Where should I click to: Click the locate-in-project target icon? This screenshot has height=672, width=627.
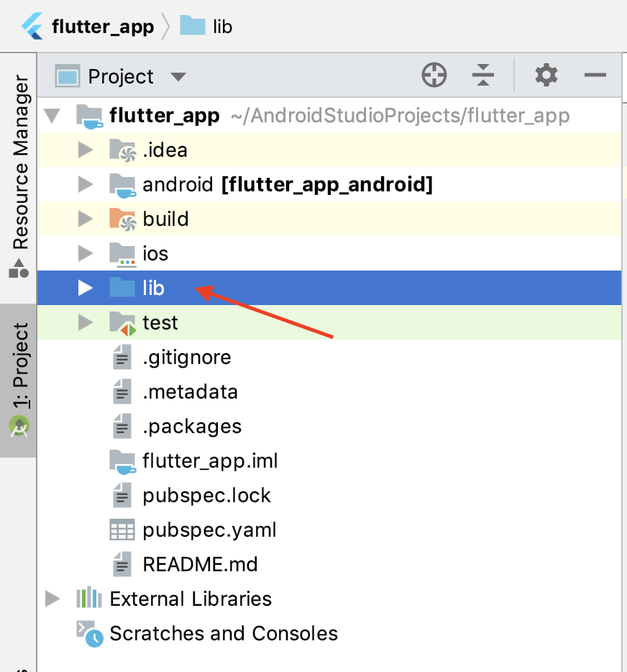[x=434, y=75]
